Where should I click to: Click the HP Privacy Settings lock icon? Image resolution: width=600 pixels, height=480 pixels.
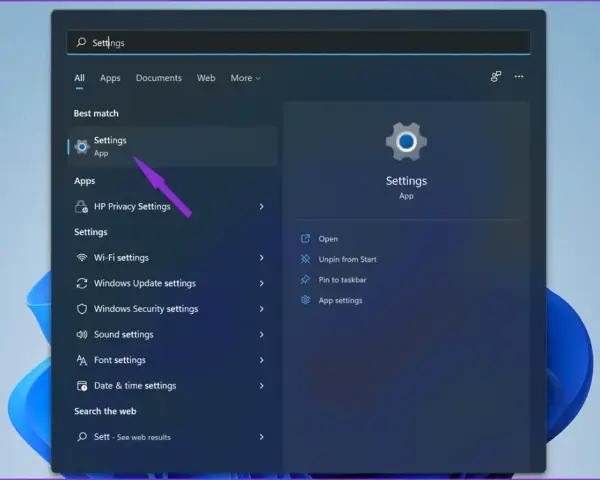click(x=81, y=207)
